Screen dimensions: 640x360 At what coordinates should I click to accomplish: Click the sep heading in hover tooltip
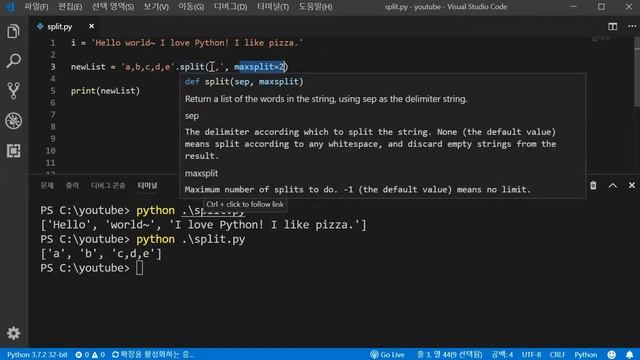click(192, 116)
